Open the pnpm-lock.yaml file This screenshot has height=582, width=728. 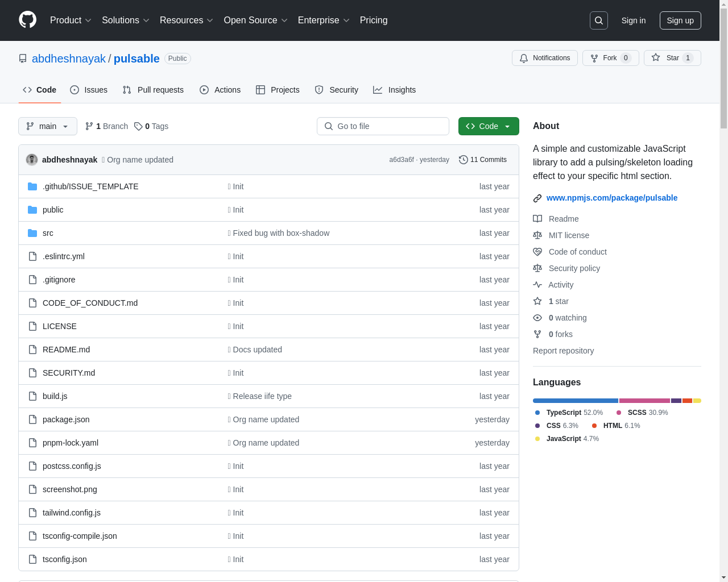pos(71,443)
